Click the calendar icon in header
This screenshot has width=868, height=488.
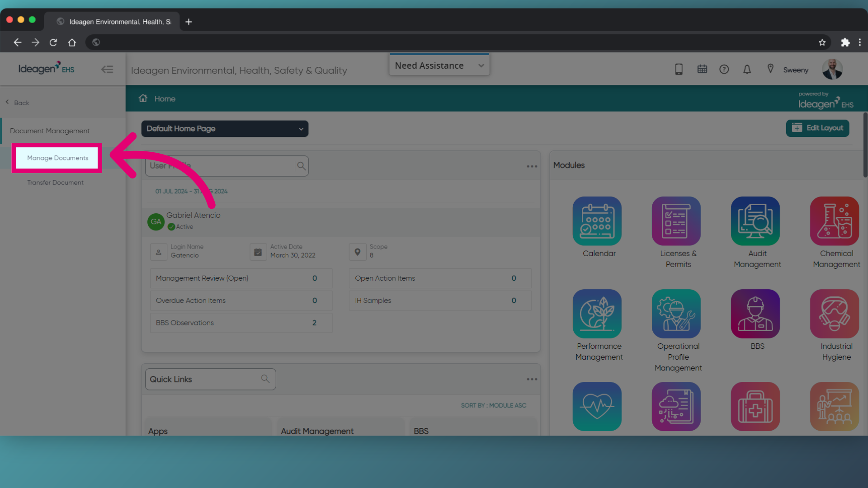(x=702, y=69)
